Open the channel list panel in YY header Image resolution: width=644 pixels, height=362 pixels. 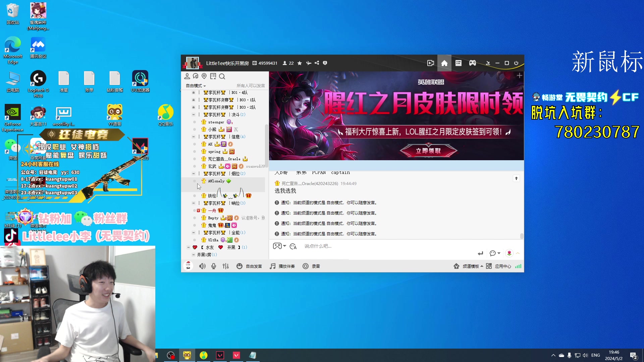click(459, 63)
